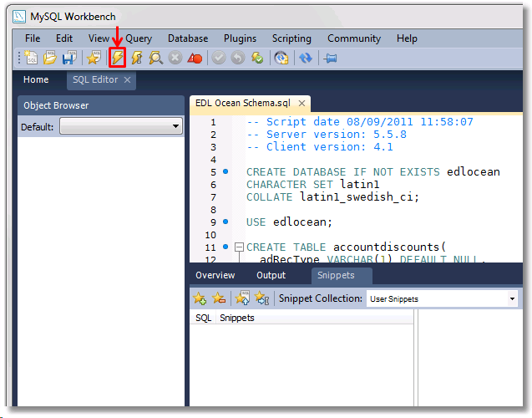Click 'Client version: 4.1' comment line
This screenshot has width=532, height=418.
[320, 146]
